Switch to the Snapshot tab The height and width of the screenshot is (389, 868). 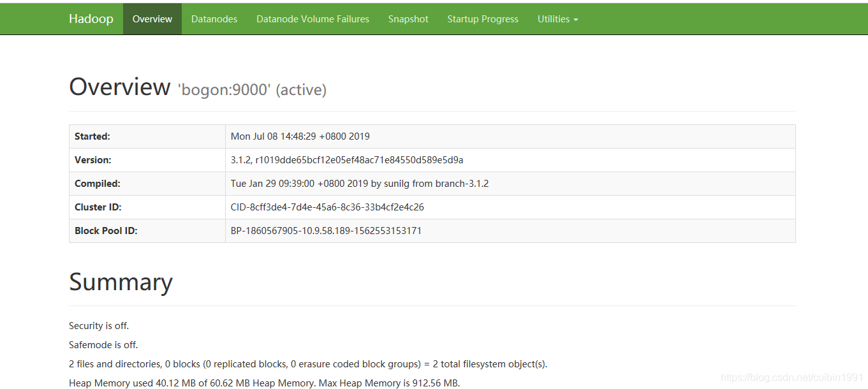(408, 19)
